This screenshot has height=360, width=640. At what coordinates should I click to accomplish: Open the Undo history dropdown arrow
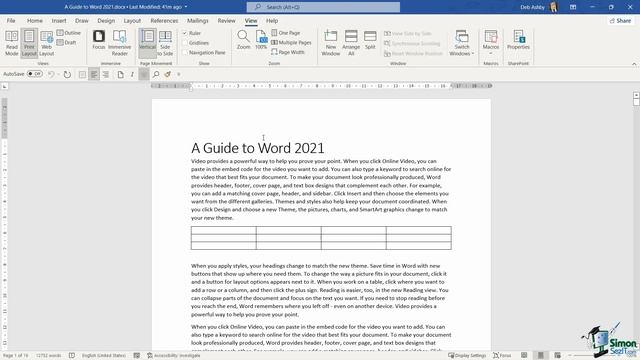58,74
